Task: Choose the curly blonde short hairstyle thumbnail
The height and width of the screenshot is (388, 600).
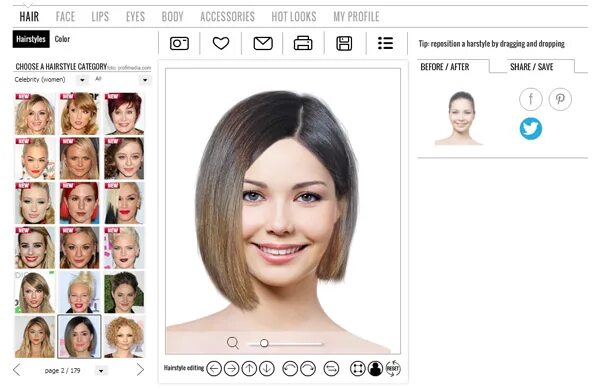Action: pos(124,336)
